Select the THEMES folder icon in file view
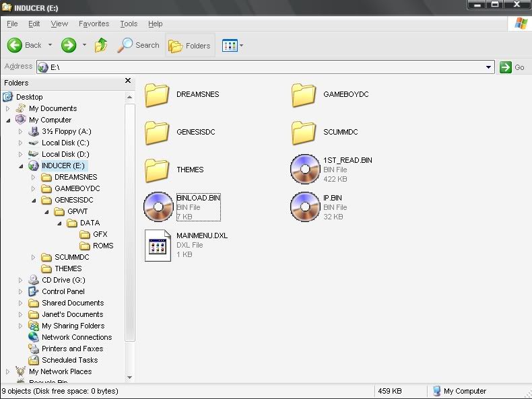This screenshot has width=532, height=399. (157, 170)
